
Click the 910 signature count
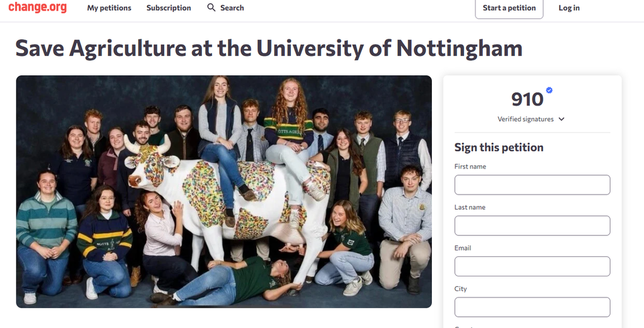click(527, 100)
